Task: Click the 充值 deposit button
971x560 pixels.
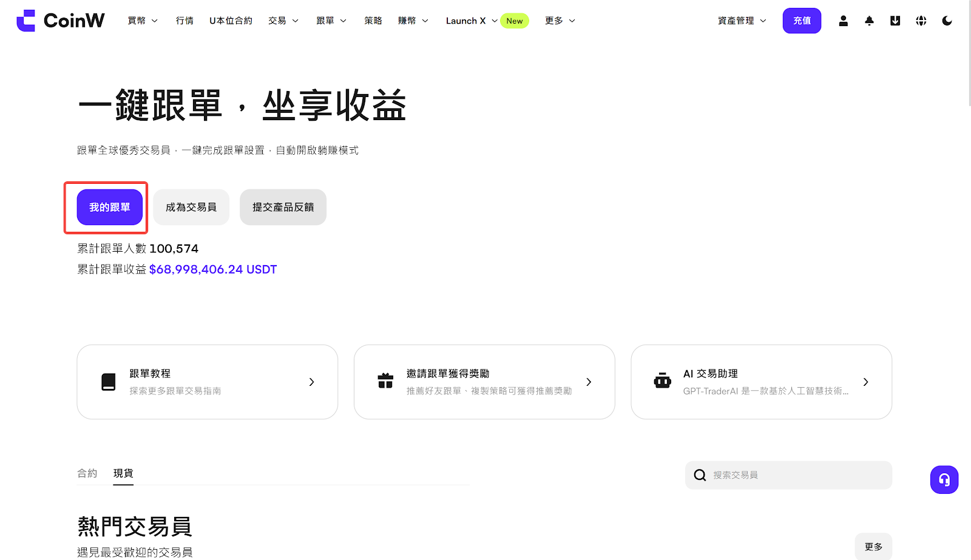Action: pyautogui.click(x=802, y=21)
